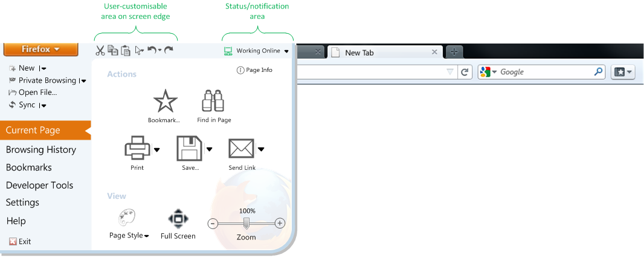Click the Select pointer tool icon
644x269 pixels.
(139, 51)
